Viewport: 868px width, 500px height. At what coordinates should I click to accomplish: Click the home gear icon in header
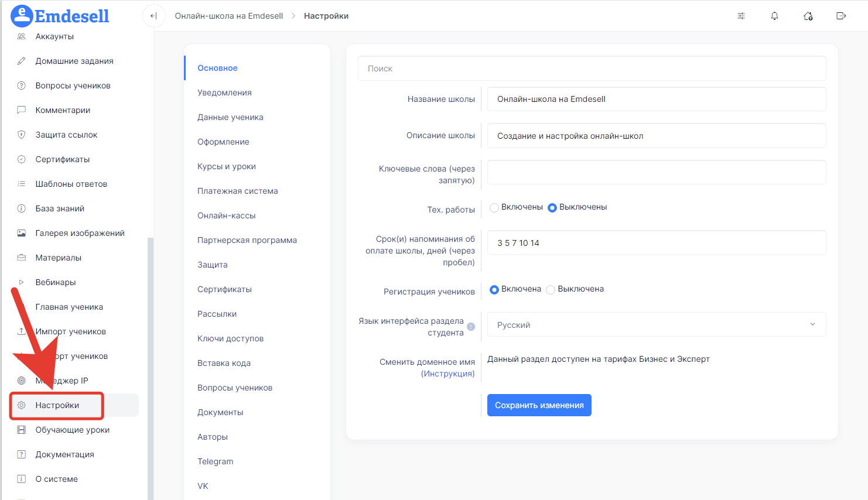[x=808, y=16]
